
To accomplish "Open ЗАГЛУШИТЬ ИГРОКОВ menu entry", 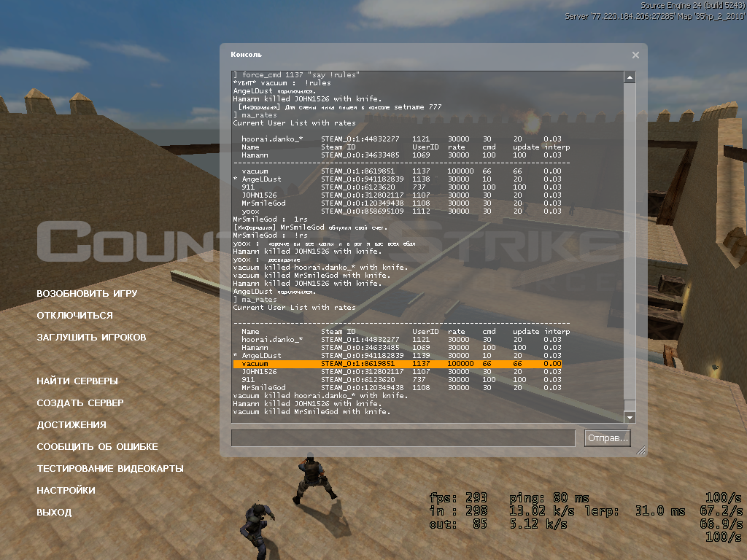I will [91, 337].
